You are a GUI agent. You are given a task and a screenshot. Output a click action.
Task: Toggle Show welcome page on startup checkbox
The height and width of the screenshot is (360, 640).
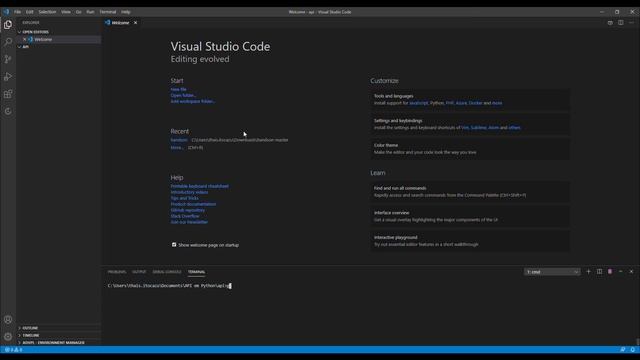174,245
